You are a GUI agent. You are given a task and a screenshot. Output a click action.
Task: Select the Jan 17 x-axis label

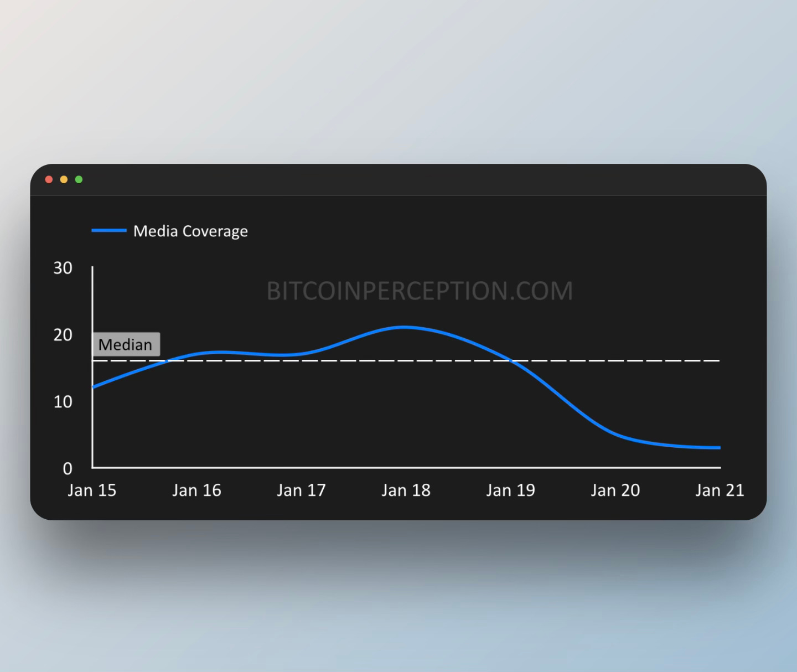tap(301, 490)
